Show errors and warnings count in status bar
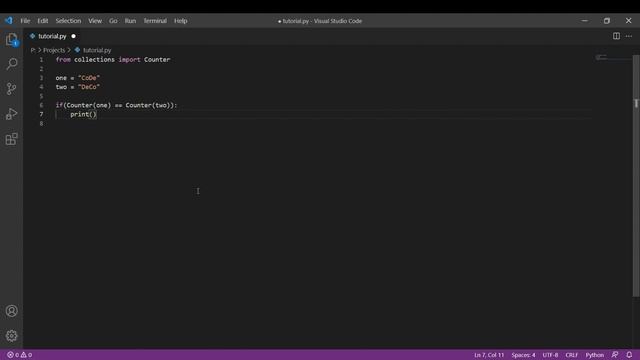The height and width of the screenshot is (360, 640). tap(19, 355)
